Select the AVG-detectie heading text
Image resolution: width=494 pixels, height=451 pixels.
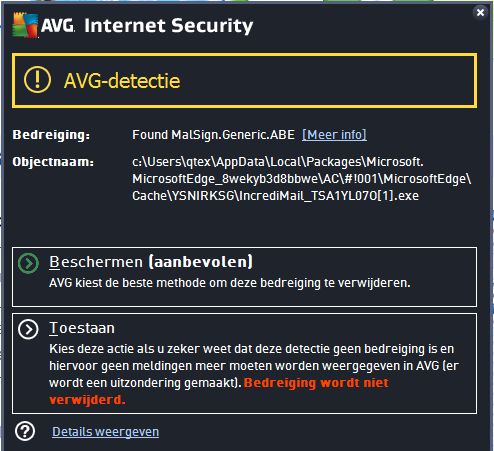coord(122,81)
